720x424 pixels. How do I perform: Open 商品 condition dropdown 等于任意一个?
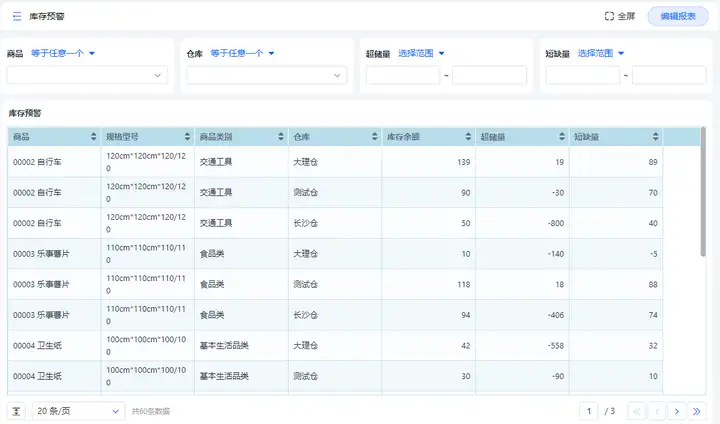click(62, 53)
